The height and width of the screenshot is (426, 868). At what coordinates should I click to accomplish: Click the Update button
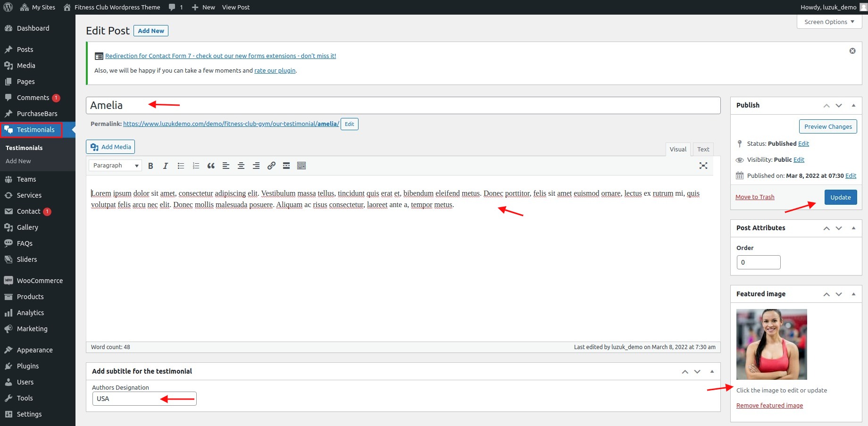840,197
